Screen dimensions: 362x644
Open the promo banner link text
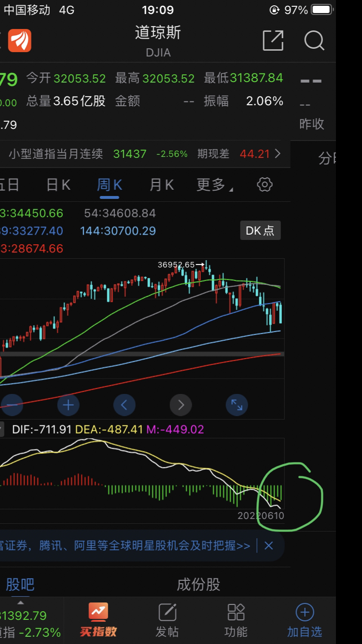click(x=125, y=546)
